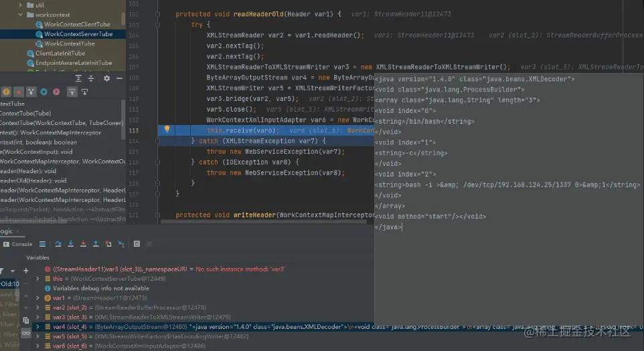Click the fold marker at line 116 catch
The image size is (644, 351).
pos(158,162)
